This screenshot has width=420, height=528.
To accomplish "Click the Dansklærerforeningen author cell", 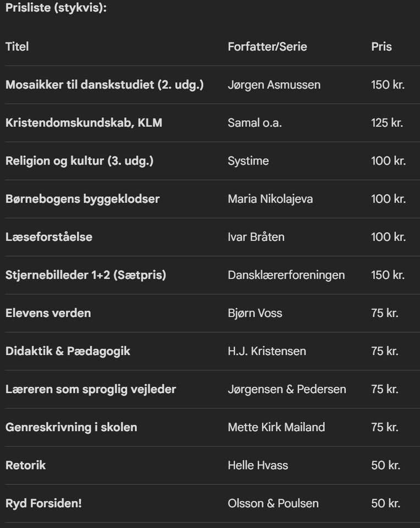I will pyautogui.click(x=286, y=275).
